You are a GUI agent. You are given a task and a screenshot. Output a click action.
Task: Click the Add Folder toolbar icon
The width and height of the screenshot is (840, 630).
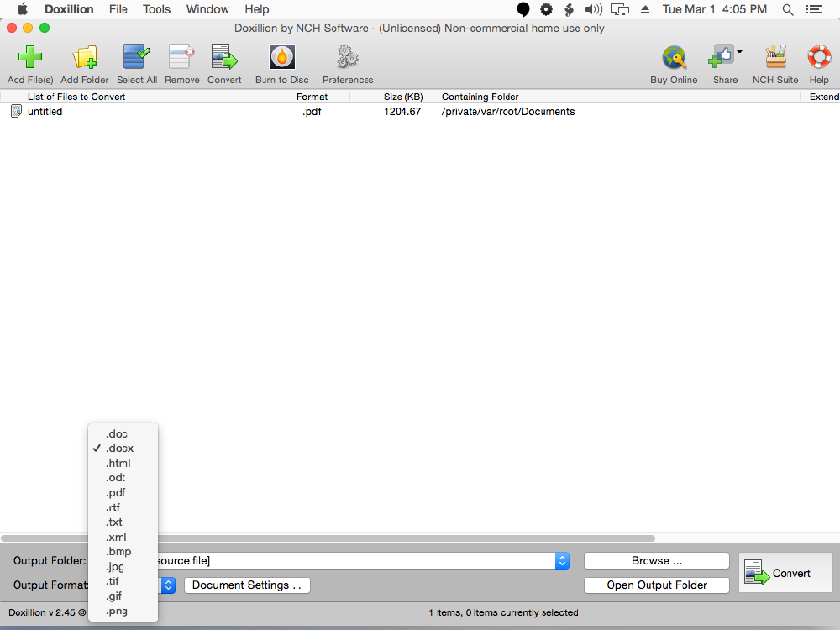pos(85,57)
